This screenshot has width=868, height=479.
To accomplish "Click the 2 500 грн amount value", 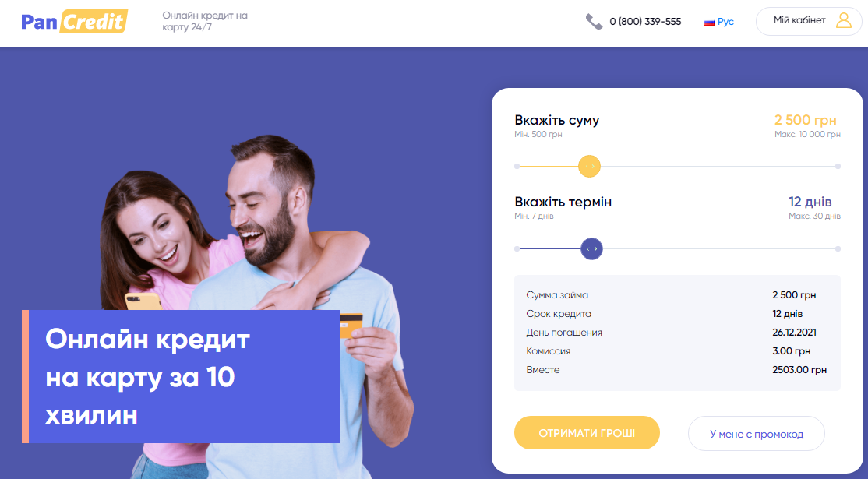I will tap(806, 120).
